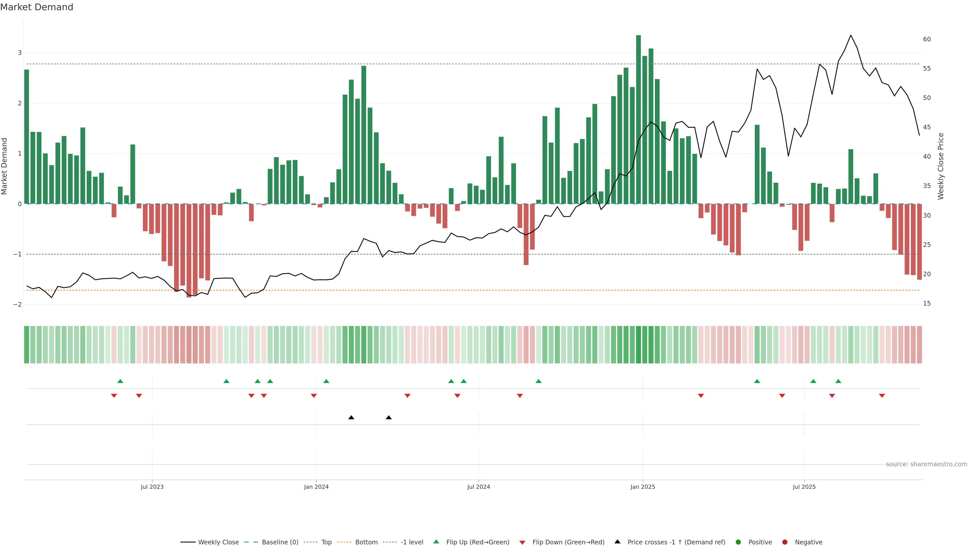Click the second black price-cross marker triangle
Image resolution: width=980 pixels, height=551 pixels.
[388, 418]
